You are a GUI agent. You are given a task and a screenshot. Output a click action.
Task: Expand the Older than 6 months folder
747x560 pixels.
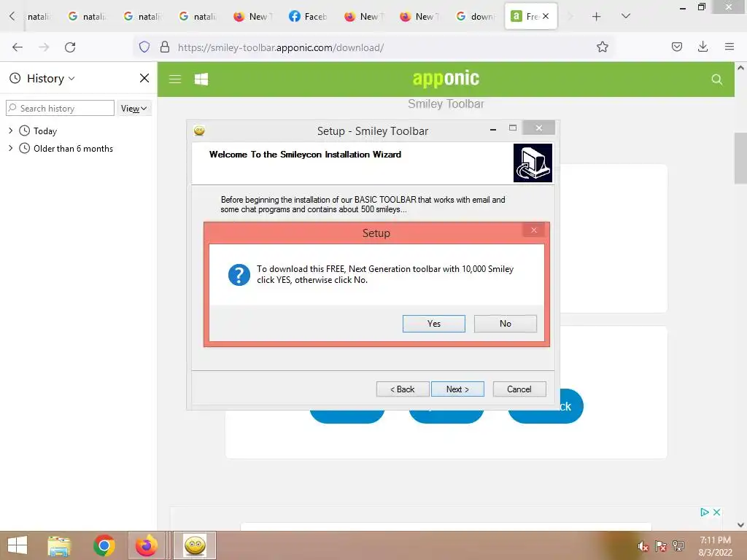coord(10,148)
